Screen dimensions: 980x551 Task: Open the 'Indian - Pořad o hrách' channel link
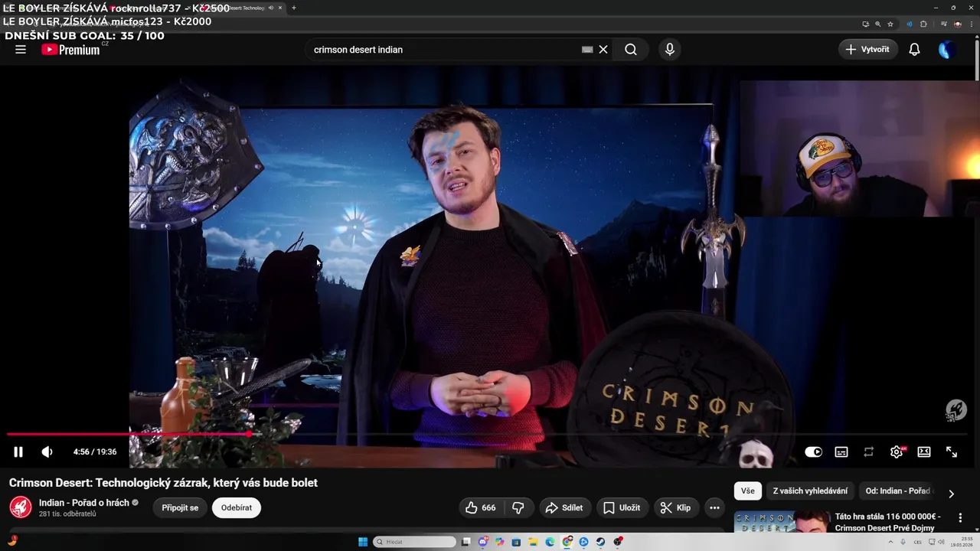point(84,503)
